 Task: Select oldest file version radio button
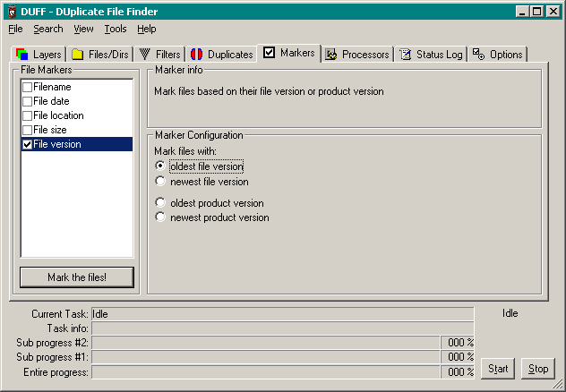click(x=160, y=166)
